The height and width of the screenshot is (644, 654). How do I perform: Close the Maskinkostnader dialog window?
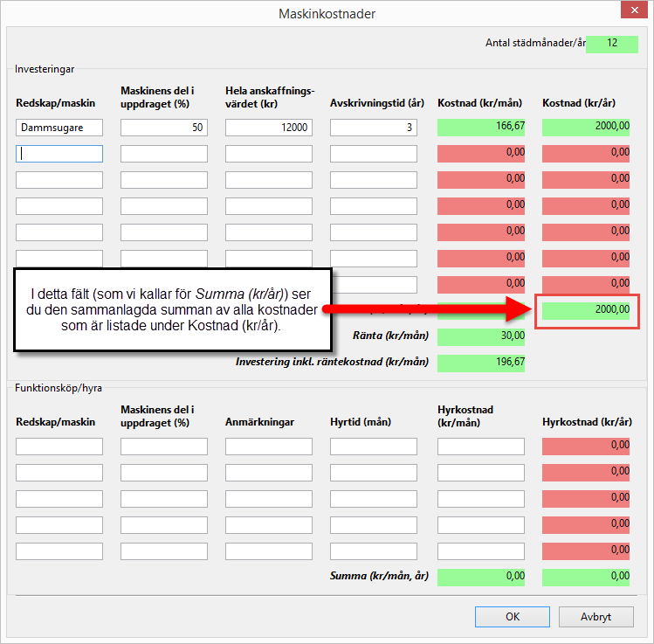[632, 12]
